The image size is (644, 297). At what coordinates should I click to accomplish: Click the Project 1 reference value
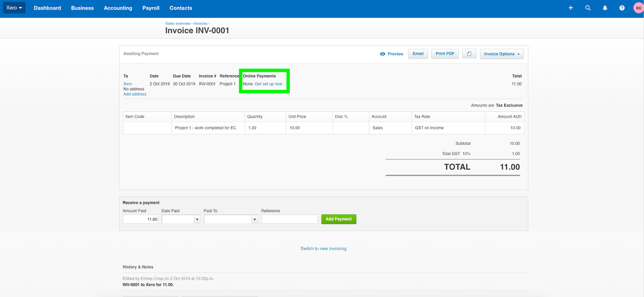pyautogui.click(x=227, y=84)
